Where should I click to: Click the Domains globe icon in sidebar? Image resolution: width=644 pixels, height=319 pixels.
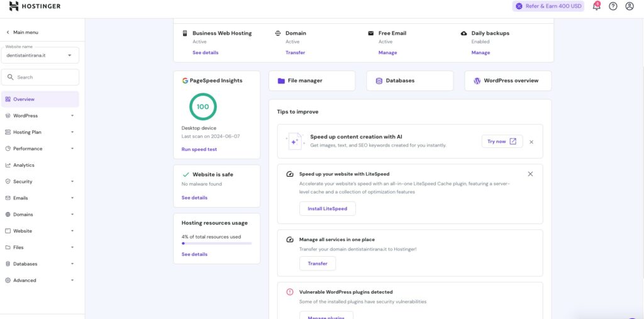[8, 214]
